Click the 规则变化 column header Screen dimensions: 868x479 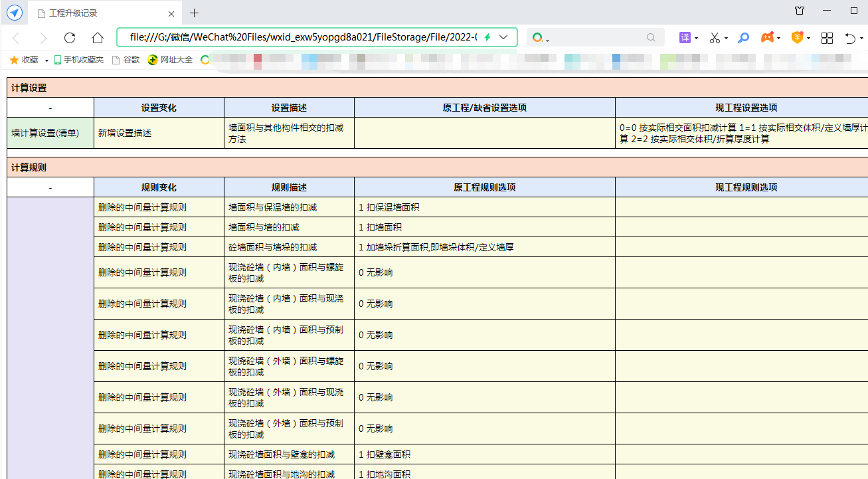[159, 187]
